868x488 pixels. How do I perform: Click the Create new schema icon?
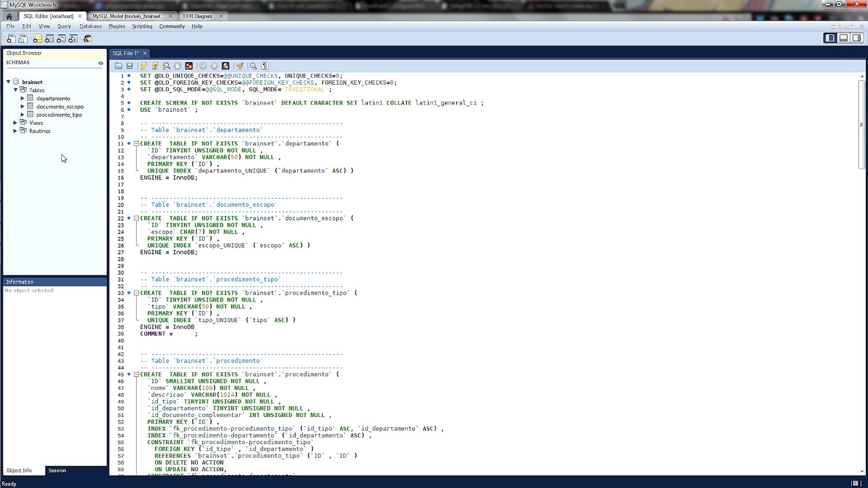click(x=37, y=38)
